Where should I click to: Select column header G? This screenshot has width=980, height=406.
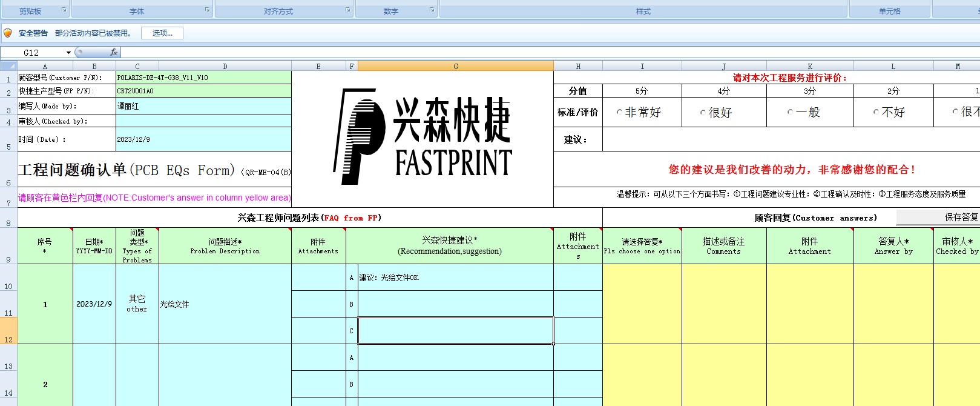click(456, 66)
